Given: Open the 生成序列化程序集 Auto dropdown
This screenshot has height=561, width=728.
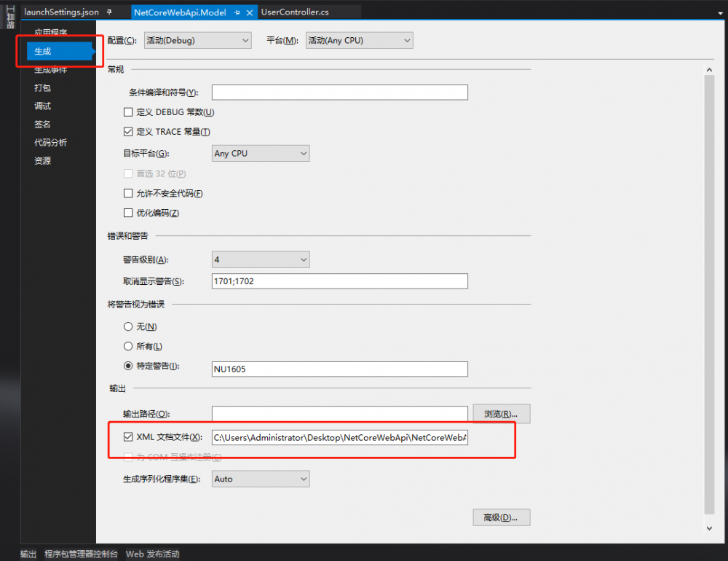Looking at the screenshot, I should (x=260, y=479).
